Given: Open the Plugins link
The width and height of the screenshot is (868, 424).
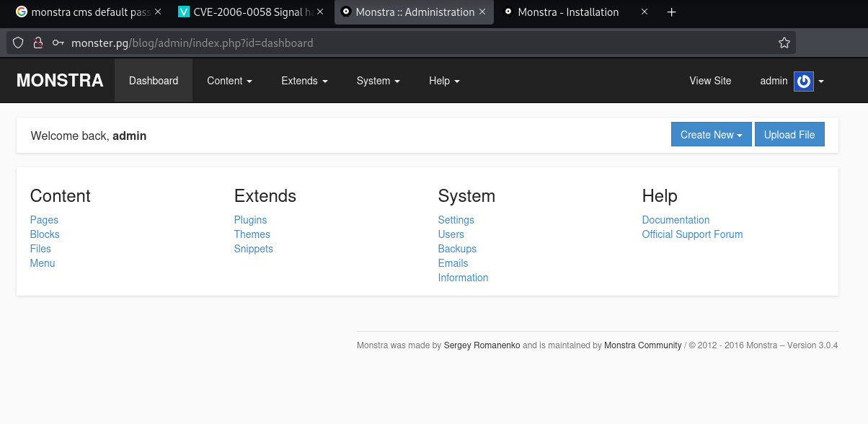Looking at the screenshot, I should tap(250, 220).
